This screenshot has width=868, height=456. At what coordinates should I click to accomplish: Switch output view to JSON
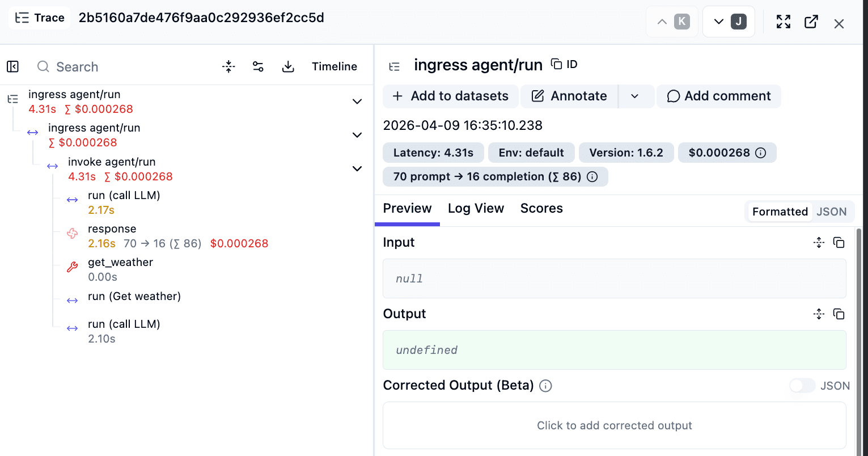point(832,212)
